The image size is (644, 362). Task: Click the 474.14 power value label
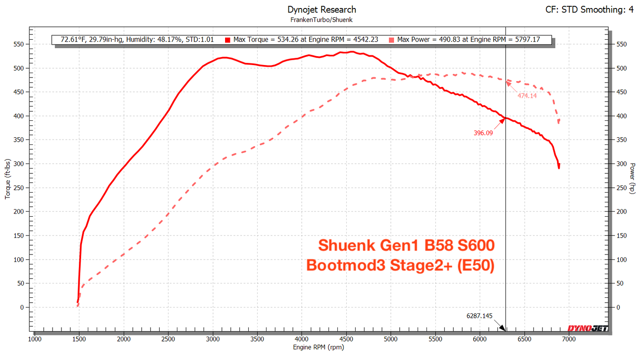click(x=527, y=95)
